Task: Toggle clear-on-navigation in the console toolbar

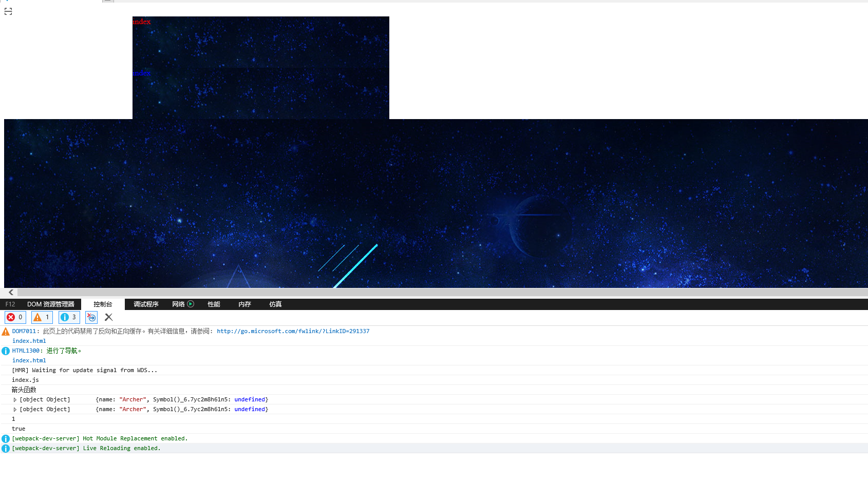Action: pos(91,317)
